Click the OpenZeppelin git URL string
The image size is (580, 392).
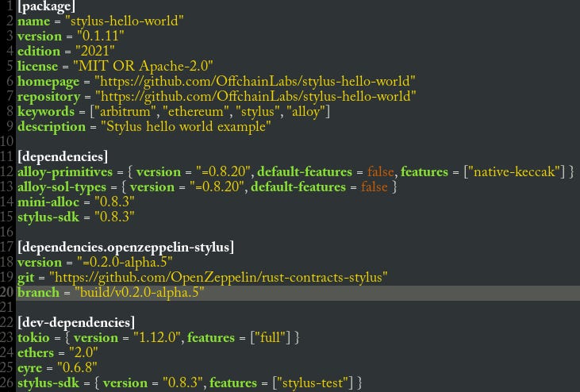tap(218, 278)
